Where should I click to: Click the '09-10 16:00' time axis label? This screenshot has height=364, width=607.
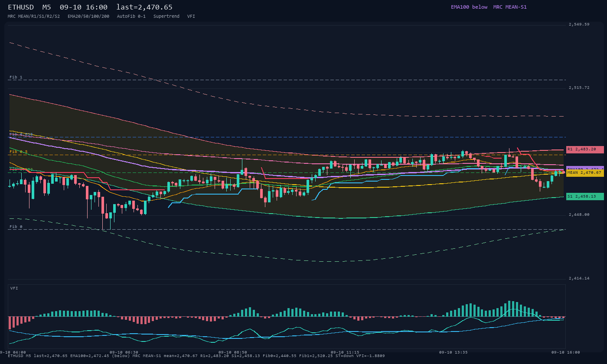point(565,352)
